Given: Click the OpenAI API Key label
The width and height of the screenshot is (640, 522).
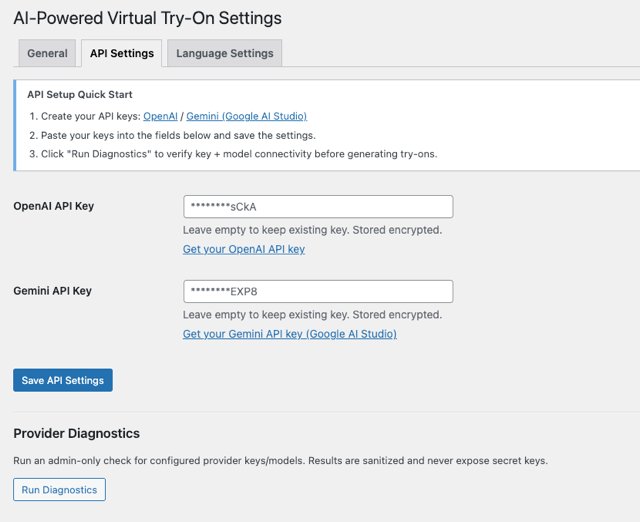Looking at the screenshot, I should [x=53, y=206].
